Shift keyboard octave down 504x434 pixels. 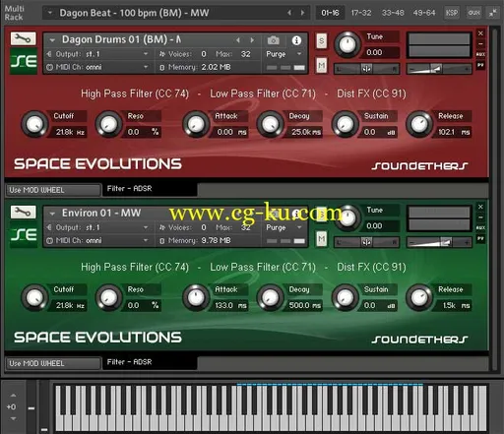coord(13,418)
